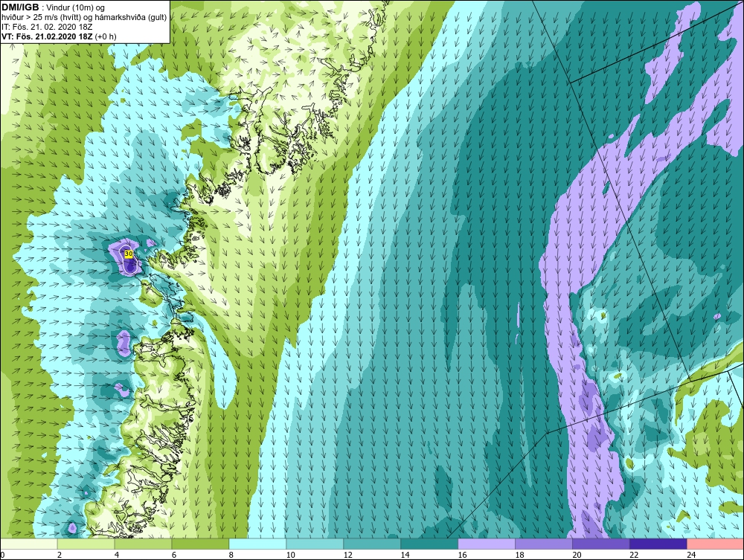Click the 16–18 m/s light lavender legend swatch

click(487, 544)
